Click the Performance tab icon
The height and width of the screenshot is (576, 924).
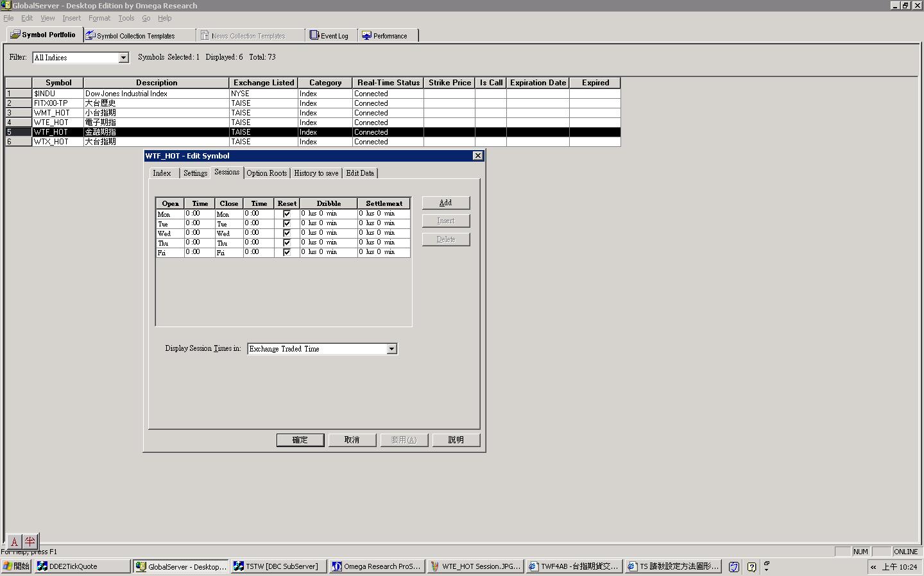(366, 35)
